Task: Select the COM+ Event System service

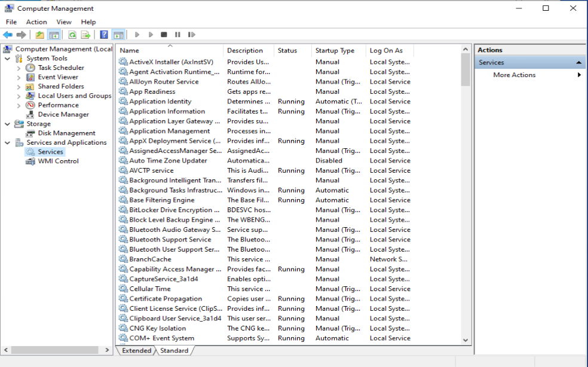Action: tap(161, 338)
